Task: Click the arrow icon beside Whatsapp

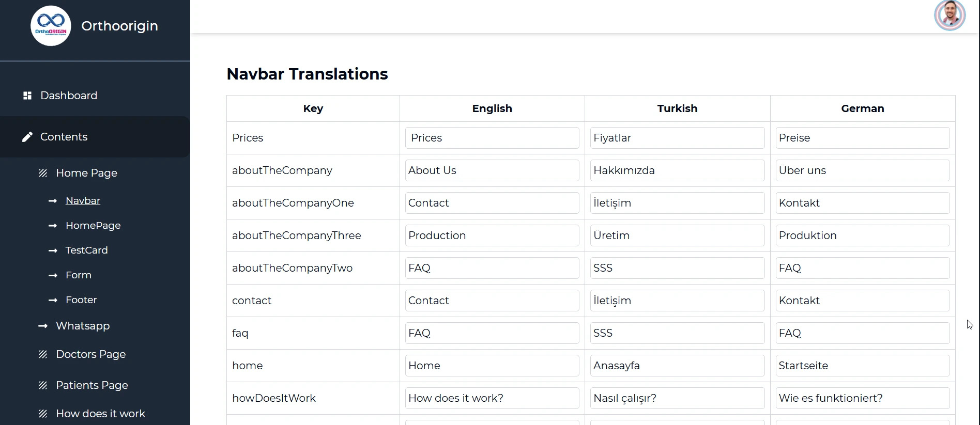Action: (x=43, y=326)
